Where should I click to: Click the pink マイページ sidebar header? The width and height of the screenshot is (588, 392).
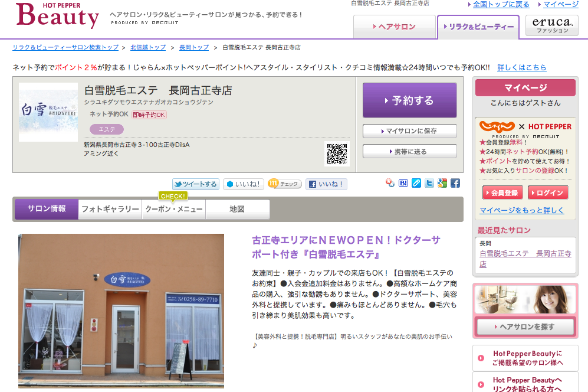click(525, 88)
